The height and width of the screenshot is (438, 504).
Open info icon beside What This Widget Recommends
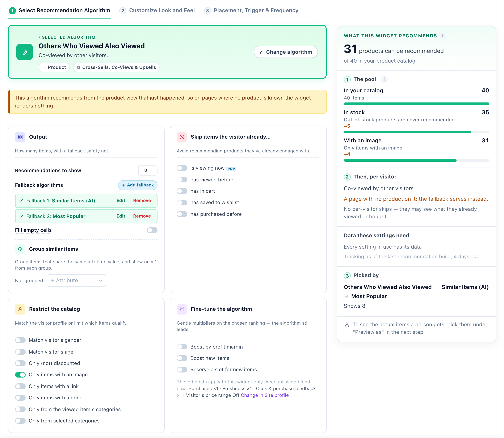click(x=442, y=36)
